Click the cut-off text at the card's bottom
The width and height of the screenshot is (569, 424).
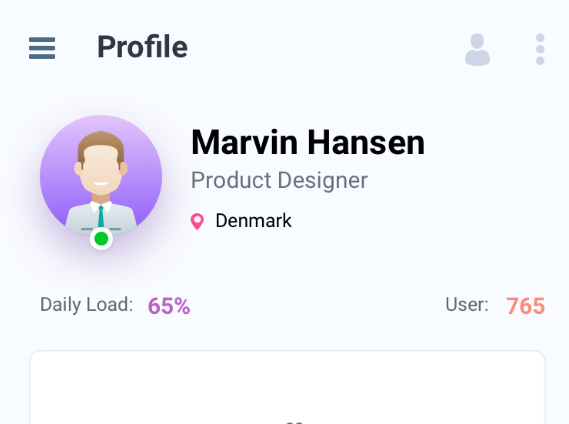point(294,423)
